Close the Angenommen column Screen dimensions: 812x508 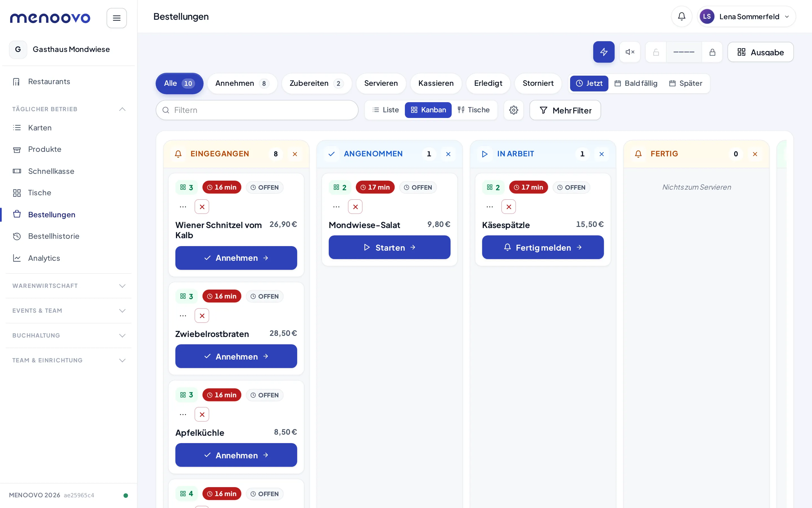pyautogui.click(x=448, y=154)
